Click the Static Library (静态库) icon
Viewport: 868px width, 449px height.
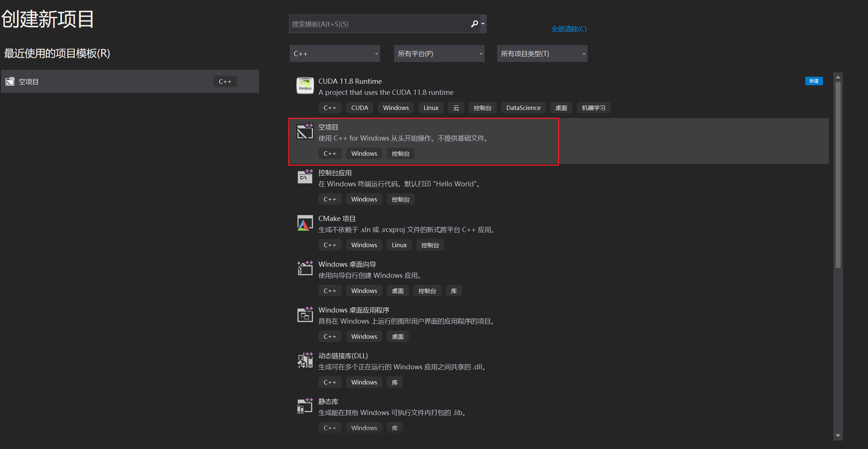pyautogui.click(x=305, y=406)
